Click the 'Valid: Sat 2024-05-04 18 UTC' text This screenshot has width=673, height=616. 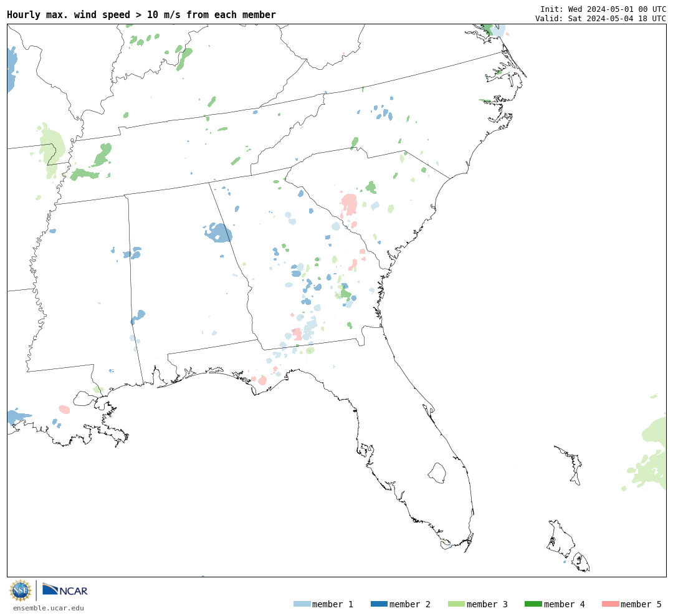click(601, 19)
